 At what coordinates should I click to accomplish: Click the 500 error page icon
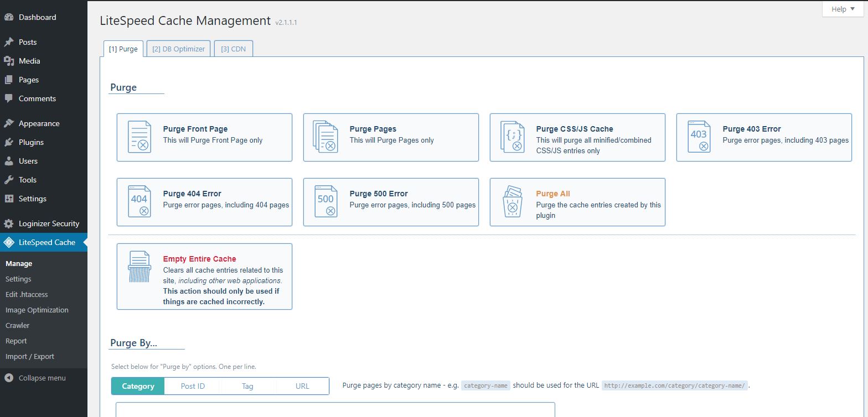(x=325, y=201)
